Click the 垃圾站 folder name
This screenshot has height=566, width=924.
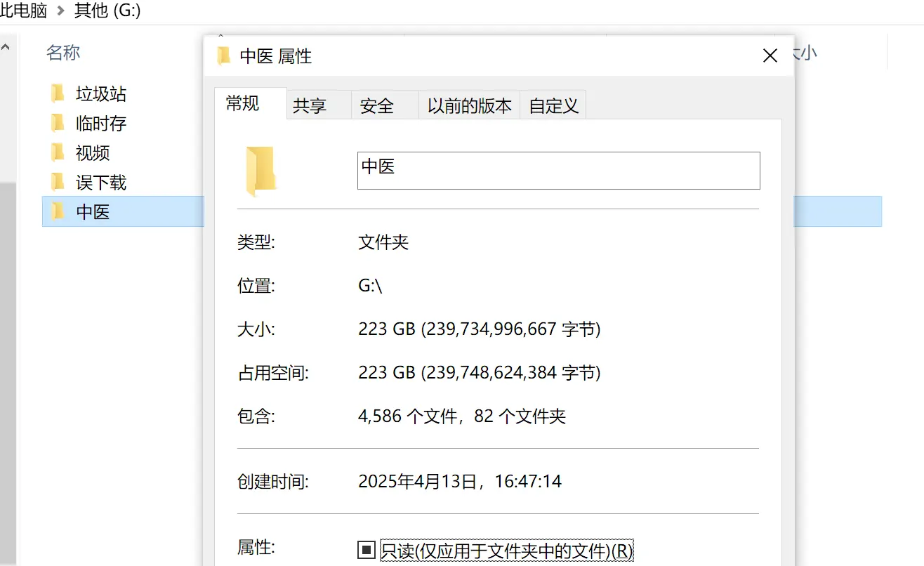tap(101, 93)
